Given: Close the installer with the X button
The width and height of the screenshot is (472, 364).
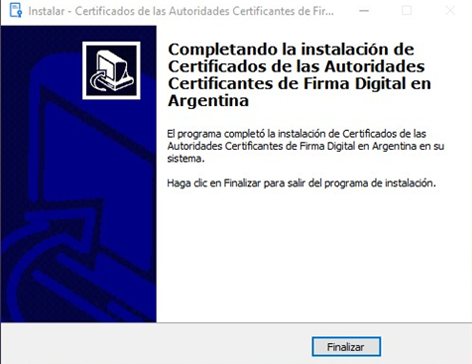Looking at the screenshot, I should click(450, 11).
